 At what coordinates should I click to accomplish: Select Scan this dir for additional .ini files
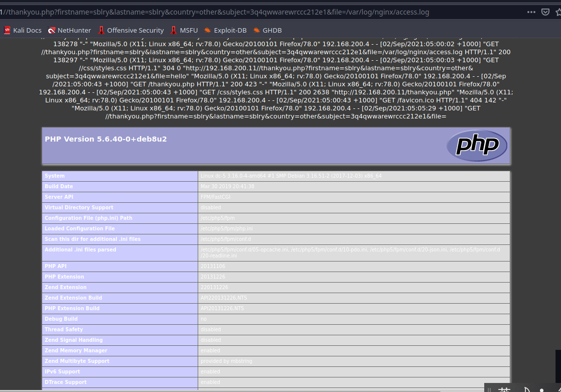[x=93, y=239]
